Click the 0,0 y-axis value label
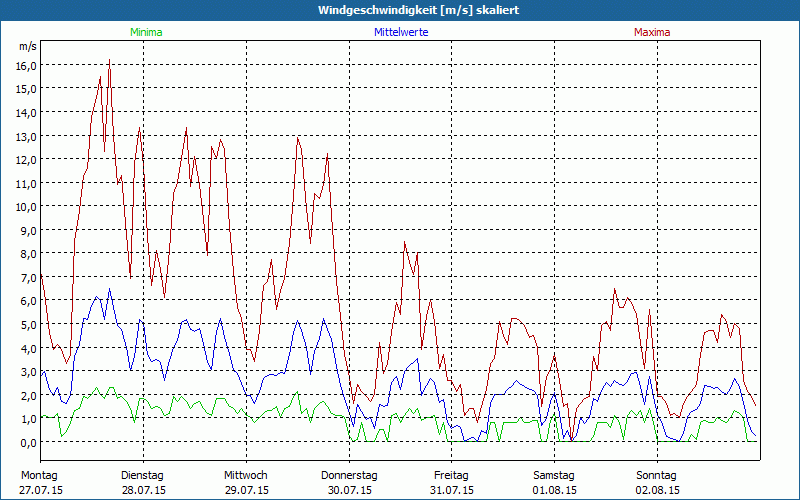800x500 pixels. click(x=29, y=442)
